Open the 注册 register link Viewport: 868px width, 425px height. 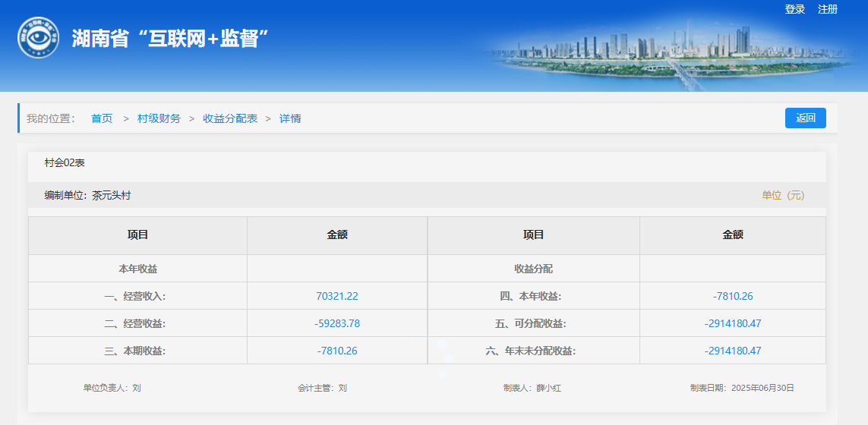coord(828,9)
